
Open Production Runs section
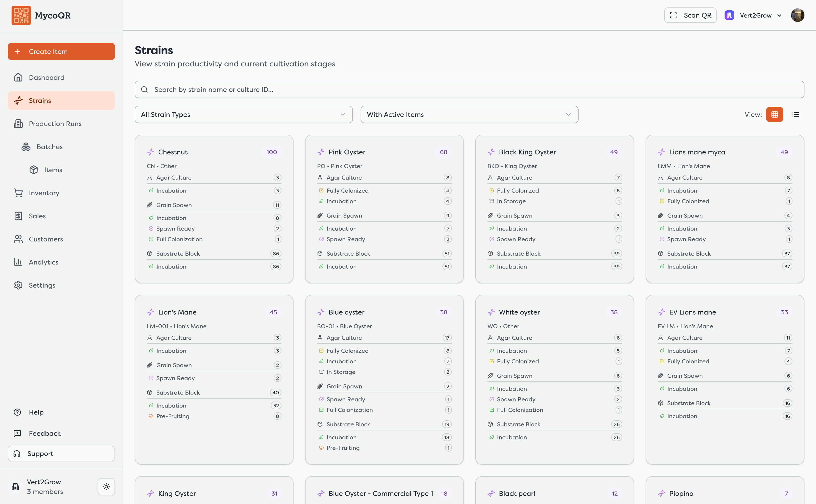pyautogui.click(x=55, y=124)
